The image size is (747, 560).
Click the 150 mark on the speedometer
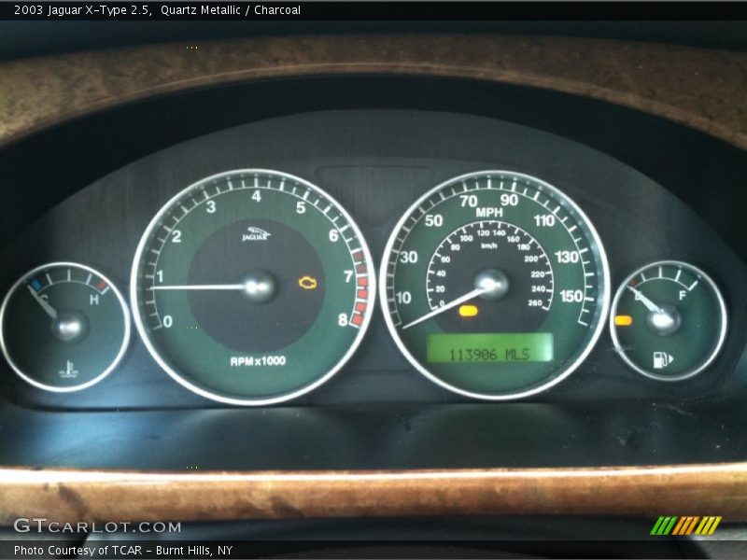click(x=571, y=296)
